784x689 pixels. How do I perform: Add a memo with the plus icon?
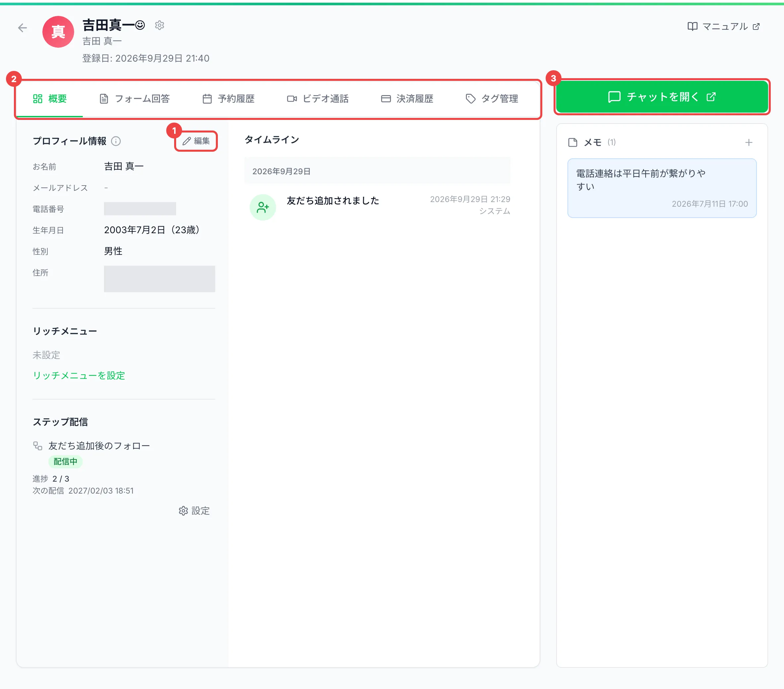click(749, 143)
